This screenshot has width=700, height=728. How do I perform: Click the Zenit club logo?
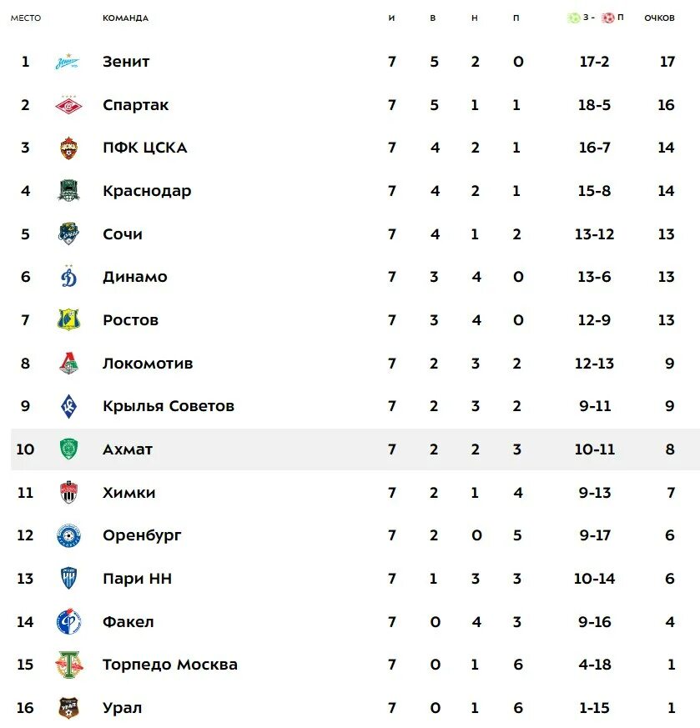(68, 61)
